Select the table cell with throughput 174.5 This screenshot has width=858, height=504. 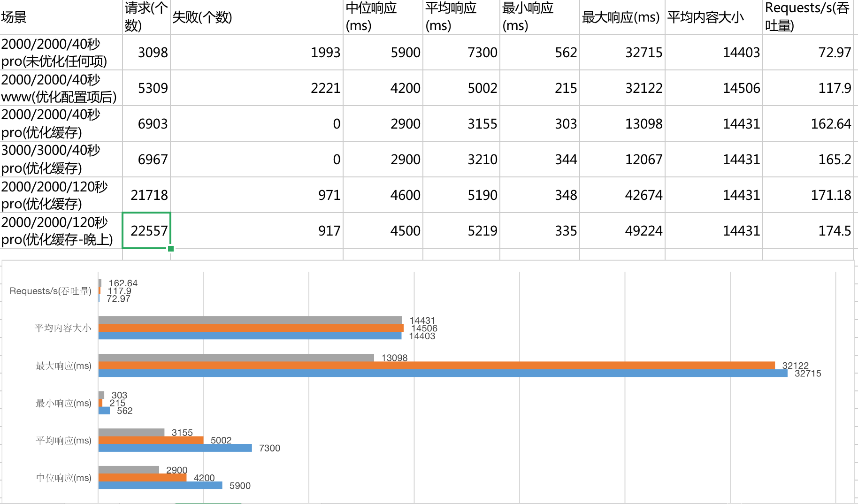[807, 230]
